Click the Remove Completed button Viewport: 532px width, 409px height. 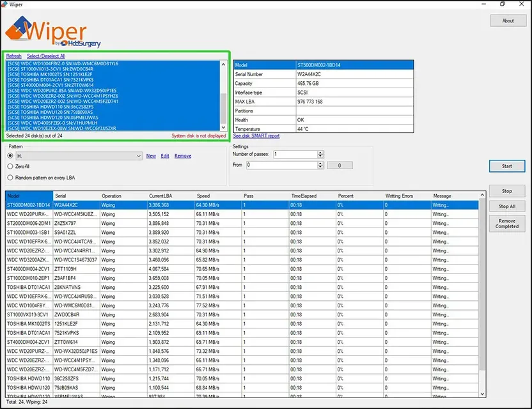(507, 224)
